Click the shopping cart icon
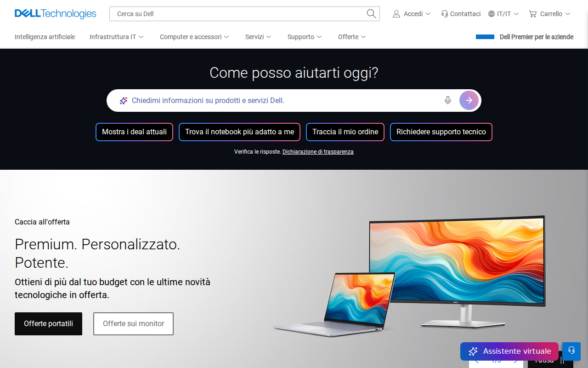The height and width of the screenshot is (368, 588). (533, 14)
